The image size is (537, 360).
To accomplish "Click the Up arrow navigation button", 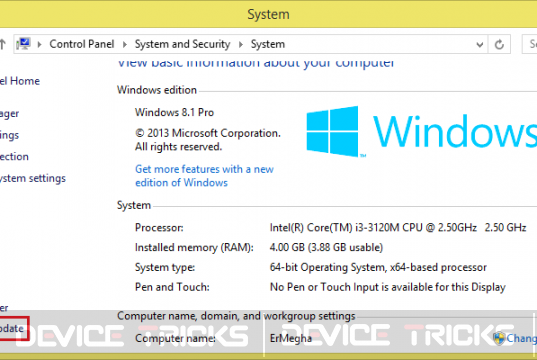I will [3, 44].
